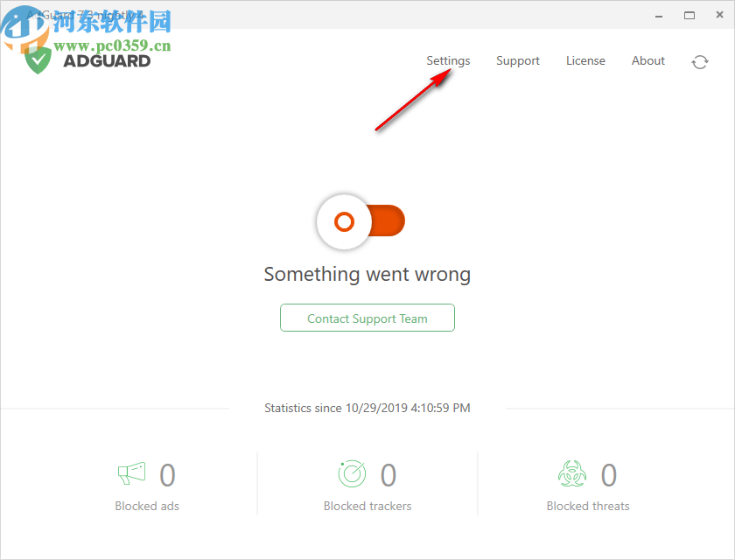Image resolution: width=735 pixels, height=560 pixels.
Task: Open the Support section
Action: click(x=517, y=60)
